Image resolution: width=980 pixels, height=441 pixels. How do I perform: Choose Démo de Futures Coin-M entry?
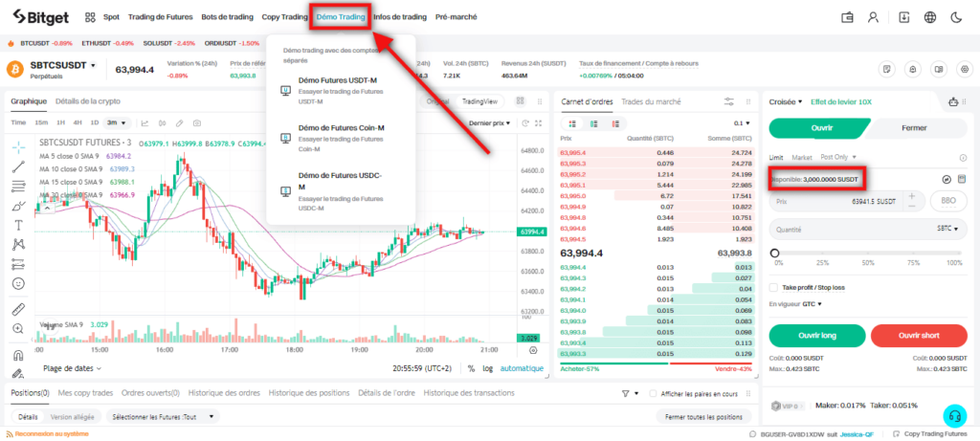pos(341,138)
